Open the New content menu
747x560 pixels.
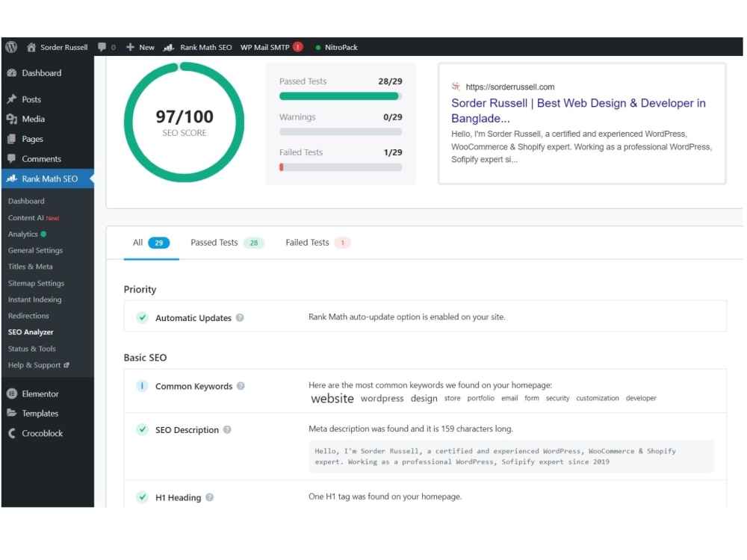coord(140,47)
